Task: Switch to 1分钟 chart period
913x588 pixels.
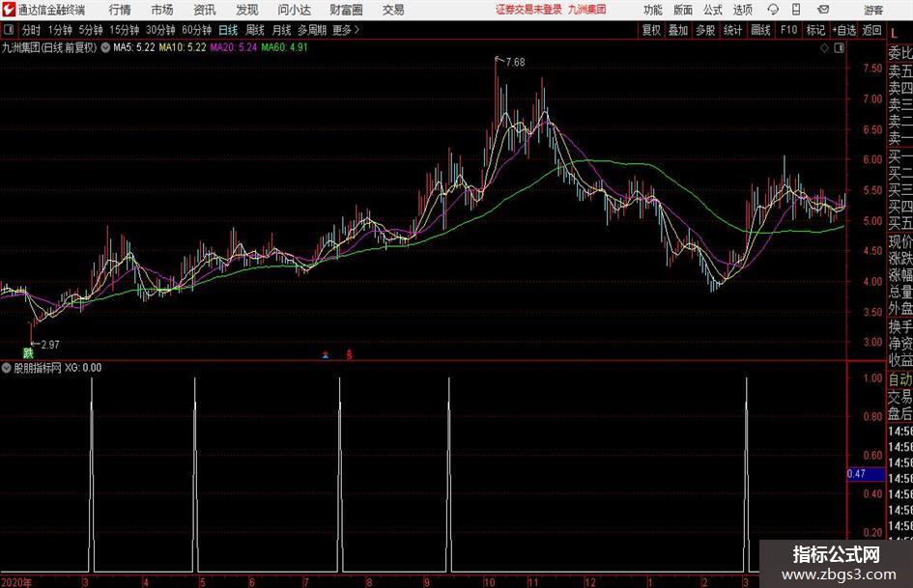Action: (x=60, y=30)
